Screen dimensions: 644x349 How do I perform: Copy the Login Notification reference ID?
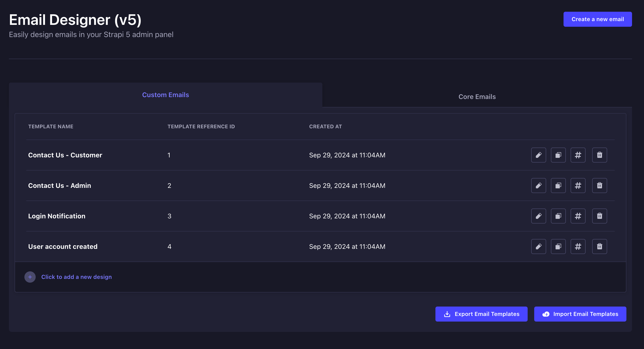tap(578, 216)
